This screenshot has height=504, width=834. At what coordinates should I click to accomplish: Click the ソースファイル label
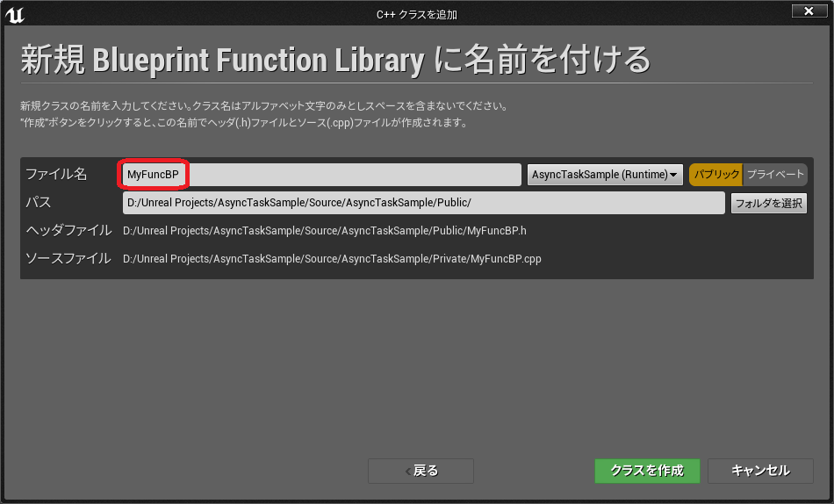point(68,259)
